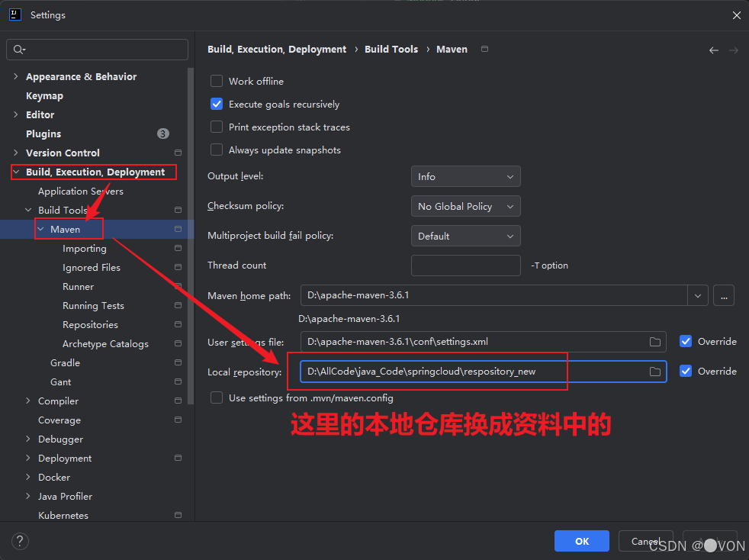Open Maven home path dropdown arrow
The width and height of the screenshot is (749, 560).
pyautogui.click(x=697, y=296)
